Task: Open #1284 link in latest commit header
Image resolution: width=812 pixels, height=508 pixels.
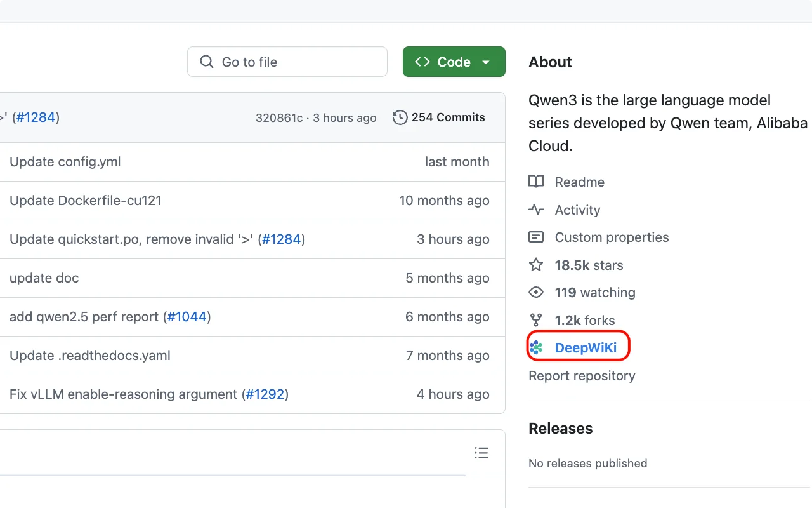Action: 36,117
